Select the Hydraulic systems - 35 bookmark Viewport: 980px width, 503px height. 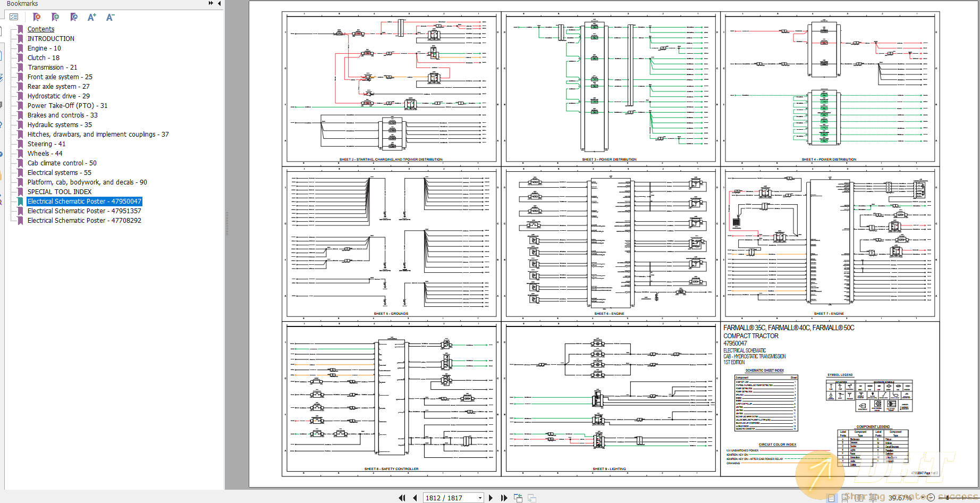tap(60, 125)
